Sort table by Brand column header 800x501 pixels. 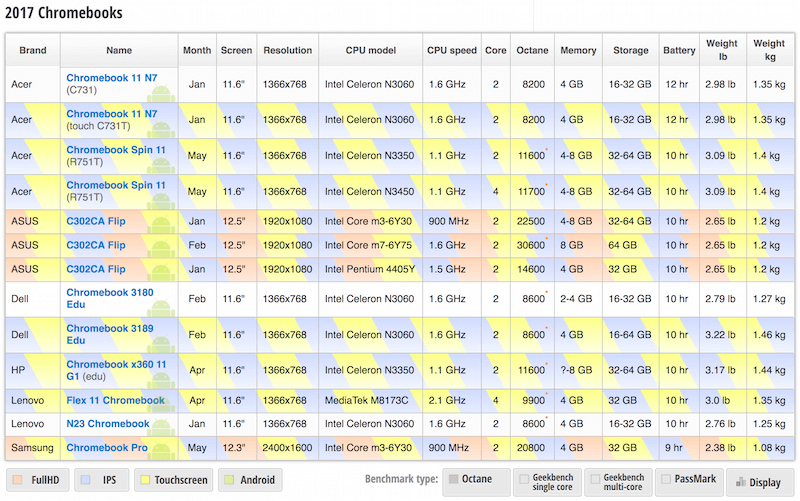33,50
